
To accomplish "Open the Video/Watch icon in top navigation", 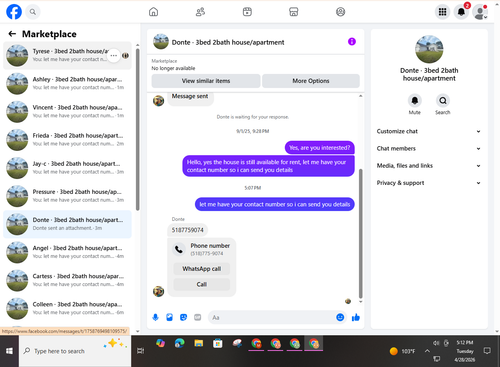I will pos(247,12).
